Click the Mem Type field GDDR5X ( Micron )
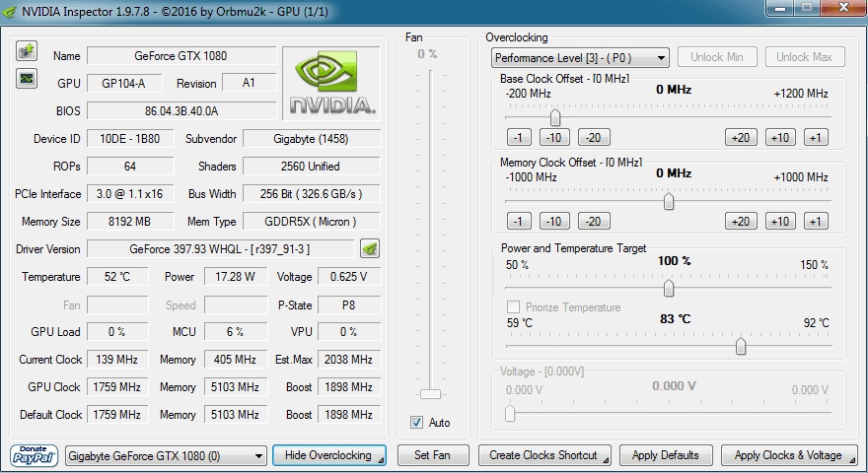This screenshot has height=473, width=868. (312, 222)
